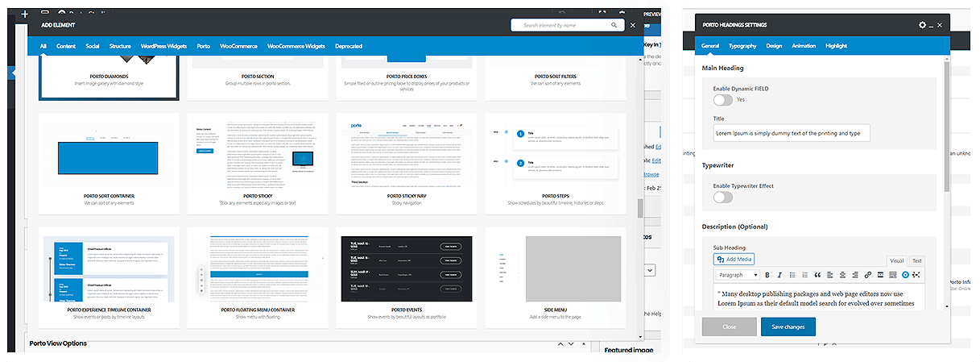Image resolution: width=980 pixels, height=362 pixels.
Task: Select the WooCommerce Widgets category tab
Action: [296, 47]
